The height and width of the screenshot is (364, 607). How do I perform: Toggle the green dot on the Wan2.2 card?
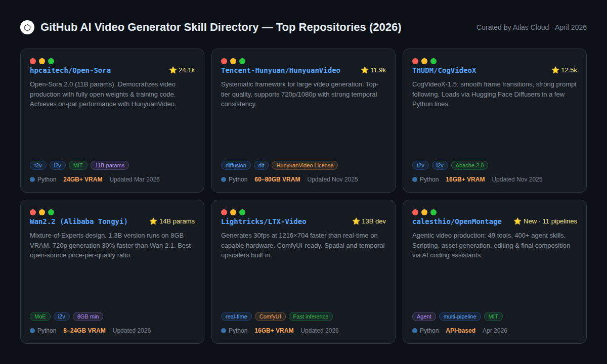51,212
